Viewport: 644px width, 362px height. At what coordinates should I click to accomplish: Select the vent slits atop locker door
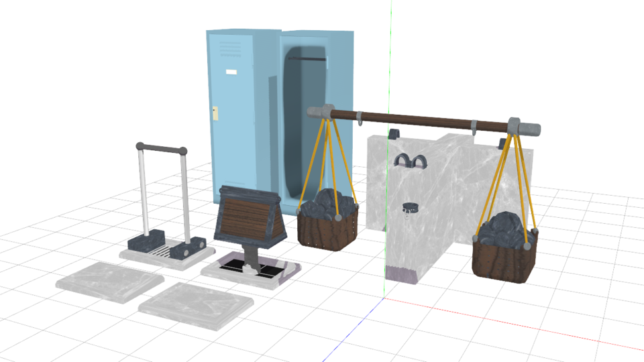[230, 48]
